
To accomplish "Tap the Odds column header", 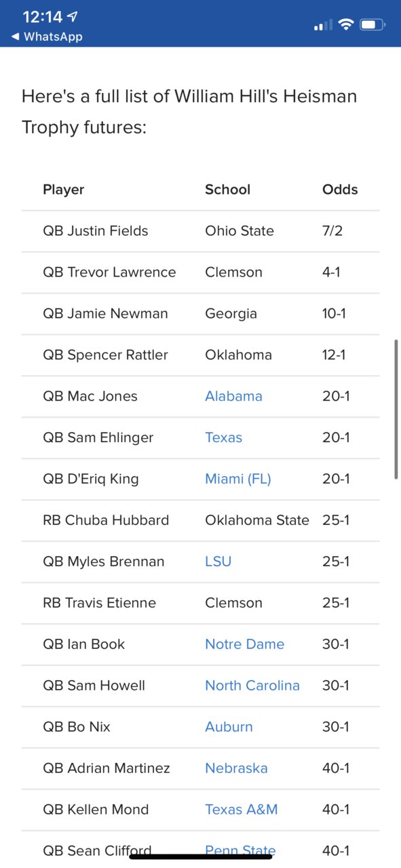I will pyautogui.click(x=340, y=189).
